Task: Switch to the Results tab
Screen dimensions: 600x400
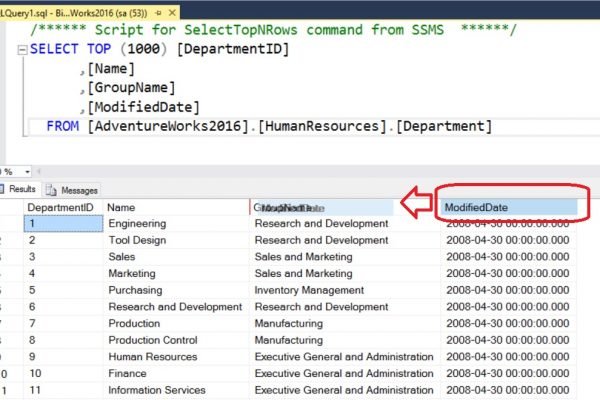Action: click(x=18, y=189)
